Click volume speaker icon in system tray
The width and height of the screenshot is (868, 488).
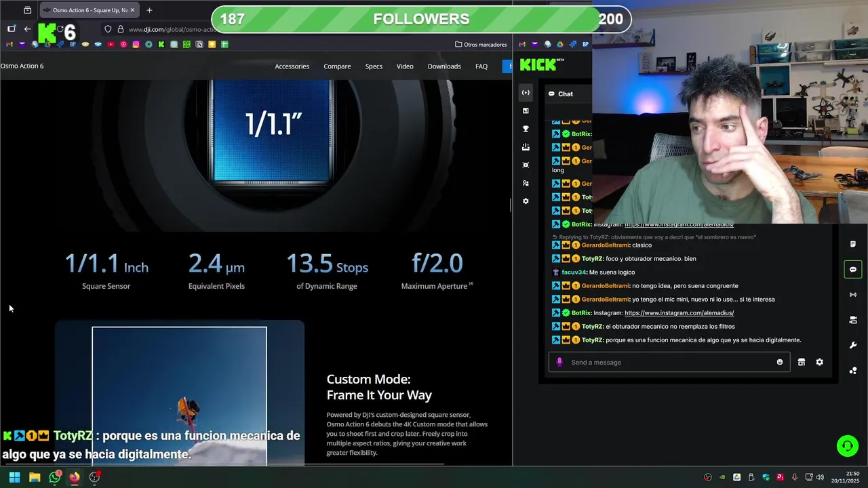click(x=820, y=477)
